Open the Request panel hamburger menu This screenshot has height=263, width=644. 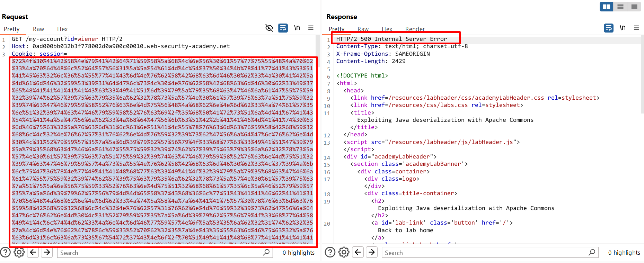click(311, 28)
